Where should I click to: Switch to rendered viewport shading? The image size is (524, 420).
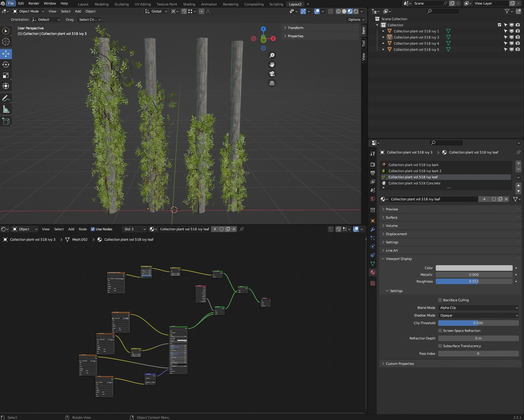click(356, 11)
